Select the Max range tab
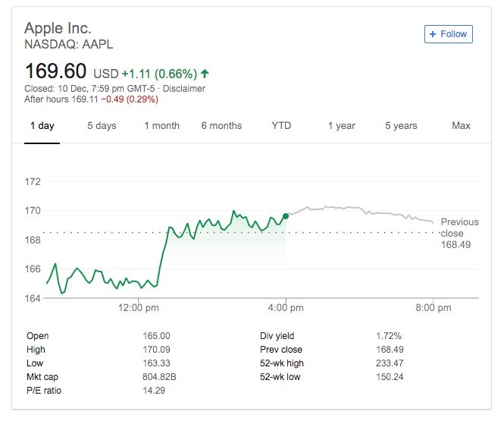The width and height of the screenshot is (504, 421). tap(461, 126)
